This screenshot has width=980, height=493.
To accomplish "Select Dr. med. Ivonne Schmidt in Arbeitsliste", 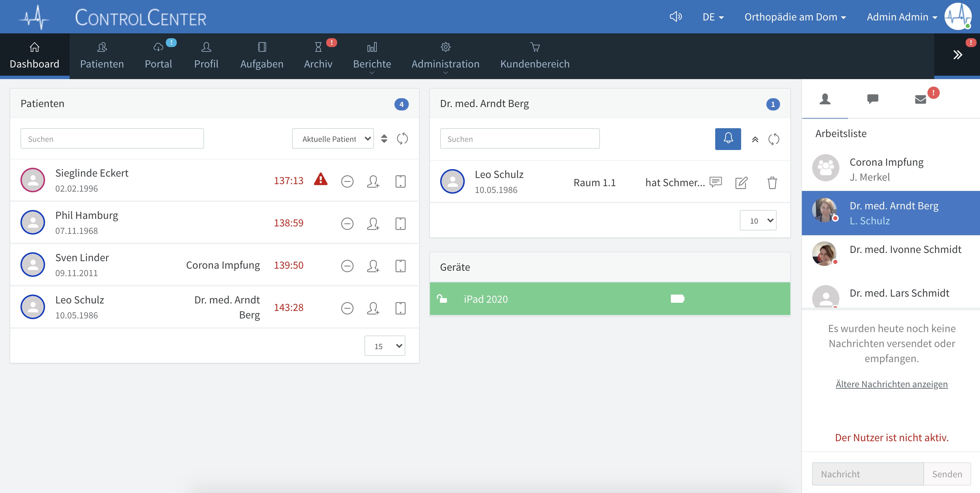I will [891, 257].
